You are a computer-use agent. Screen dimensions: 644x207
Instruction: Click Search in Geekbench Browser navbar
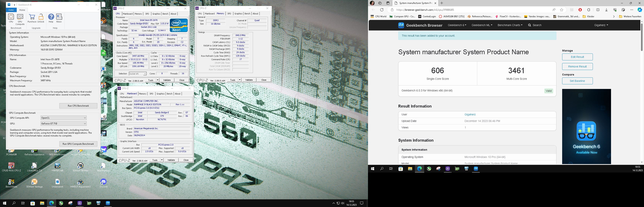tap(535, 25)
